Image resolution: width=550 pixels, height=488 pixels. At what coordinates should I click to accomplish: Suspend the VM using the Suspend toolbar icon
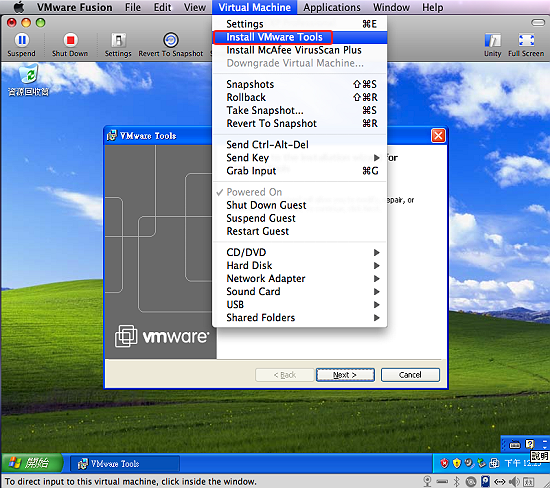pos(21,40)
